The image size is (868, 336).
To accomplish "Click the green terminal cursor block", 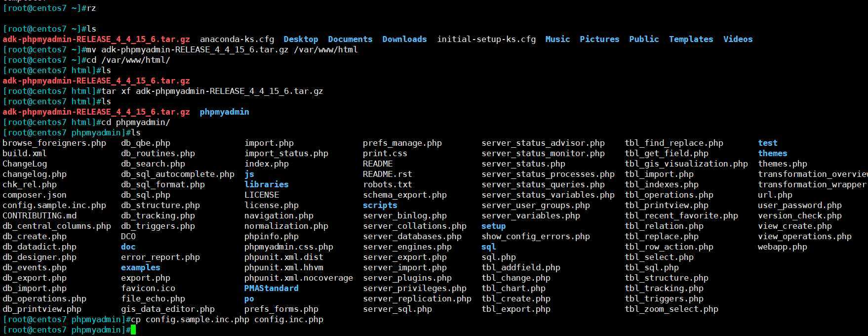I will click(133, 330).
